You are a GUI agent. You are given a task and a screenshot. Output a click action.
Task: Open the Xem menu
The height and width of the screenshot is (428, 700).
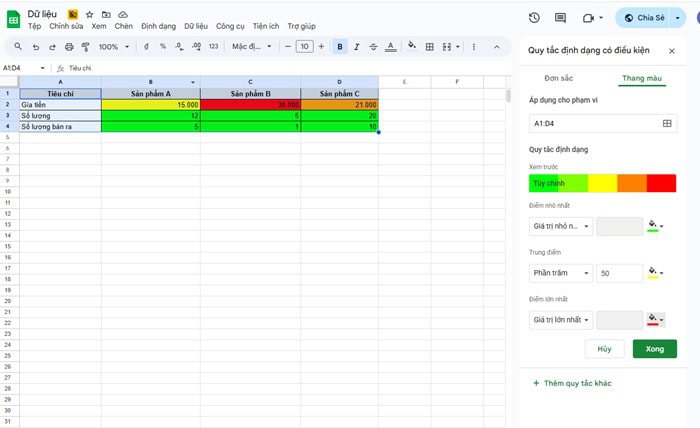coord(99,26)
